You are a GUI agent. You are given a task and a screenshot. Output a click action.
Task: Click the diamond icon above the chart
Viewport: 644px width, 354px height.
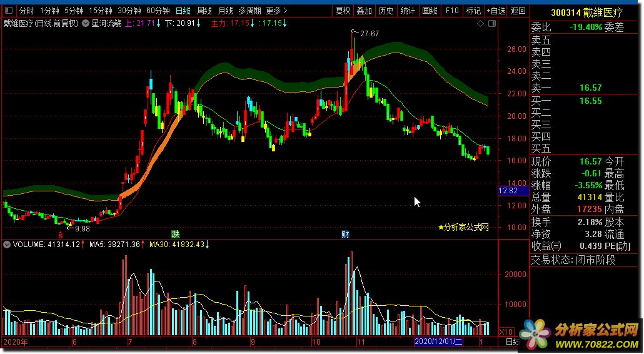pos(481,24)
